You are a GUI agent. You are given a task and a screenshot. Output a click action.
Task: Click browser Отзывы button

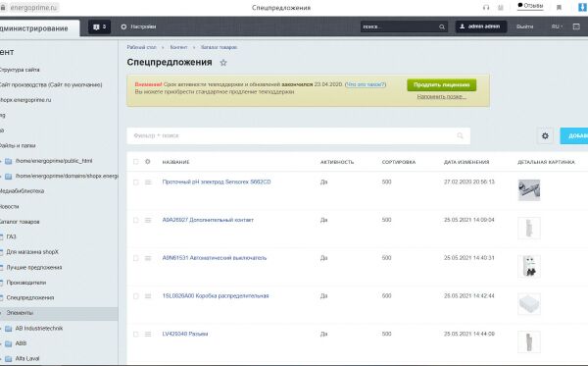(x=530, y=6)
